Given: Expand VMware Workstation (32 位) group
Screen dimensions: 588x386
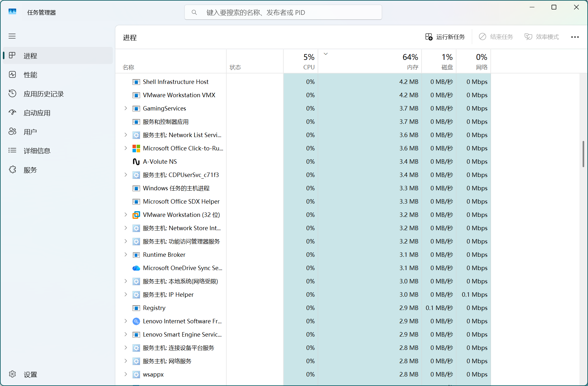Looking at the screenshot, I should [126, 215].
